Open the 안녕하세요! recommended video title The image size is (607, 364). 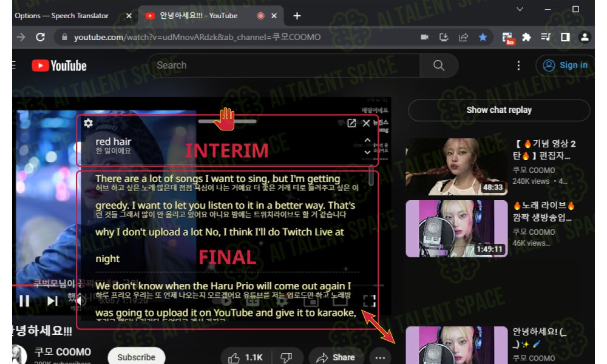(x=540, y=337)
